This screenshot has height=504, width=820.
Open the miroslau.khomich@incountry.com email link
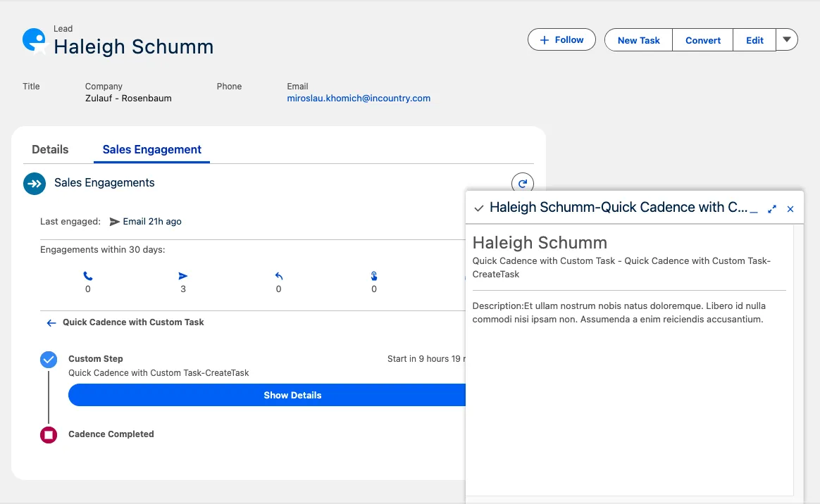(359, 99)
